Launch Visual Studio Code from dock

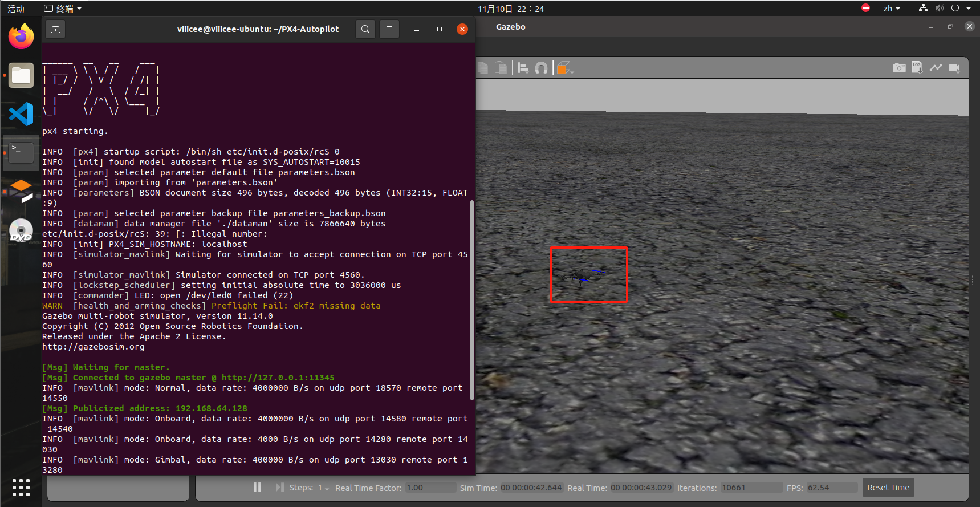[x=21, y=114]
